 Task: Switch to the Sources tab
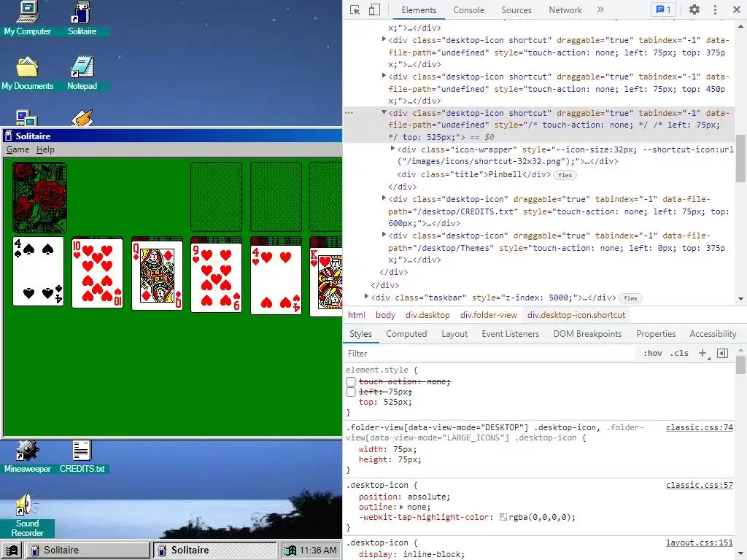[x=516, y=10]
